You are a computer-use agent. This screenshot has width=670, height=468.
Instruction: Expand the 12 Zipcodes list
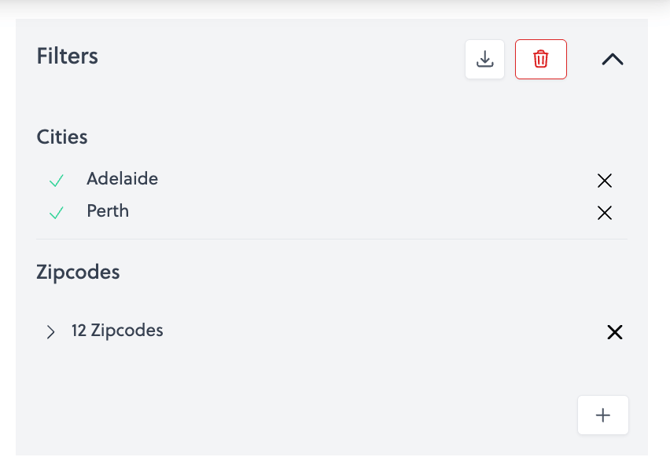(51, 332)
